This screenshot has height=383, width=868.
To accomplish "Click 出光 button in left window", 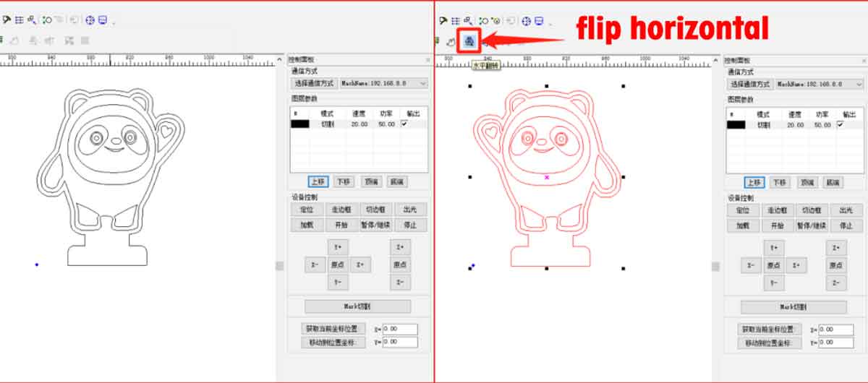I will (x=410, y=210).
